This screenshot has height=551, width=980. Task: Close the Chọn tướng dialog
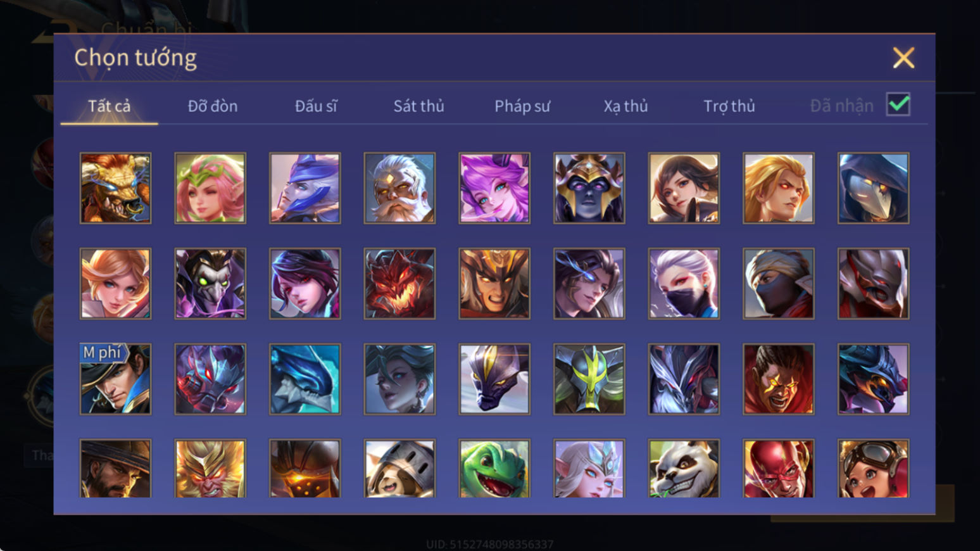(903, 58)
